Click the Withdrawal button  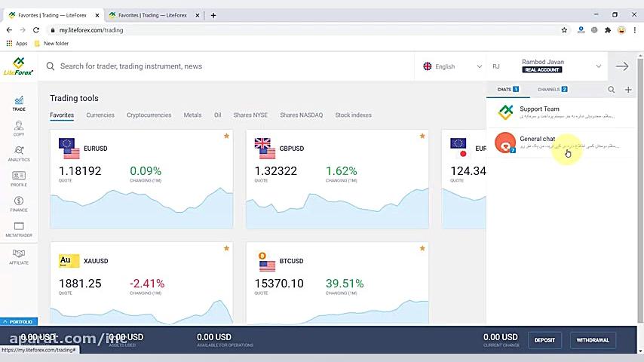(593, 340)
